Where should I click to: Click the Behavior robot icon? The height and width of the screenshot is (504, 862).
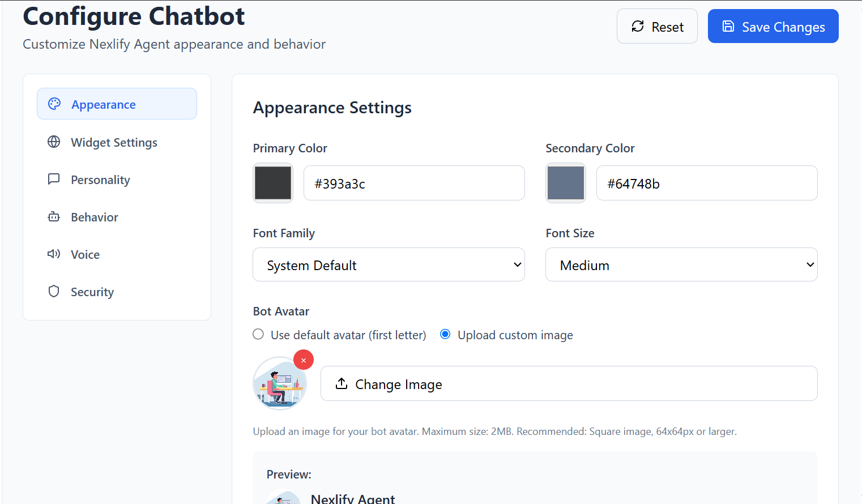(54, 216)
